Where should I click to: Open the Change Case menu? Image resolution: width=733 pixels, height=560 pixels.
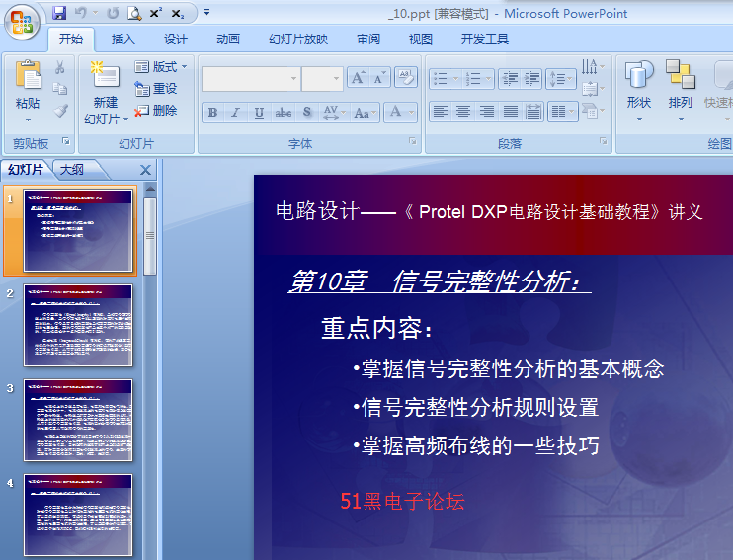(366, 113)
